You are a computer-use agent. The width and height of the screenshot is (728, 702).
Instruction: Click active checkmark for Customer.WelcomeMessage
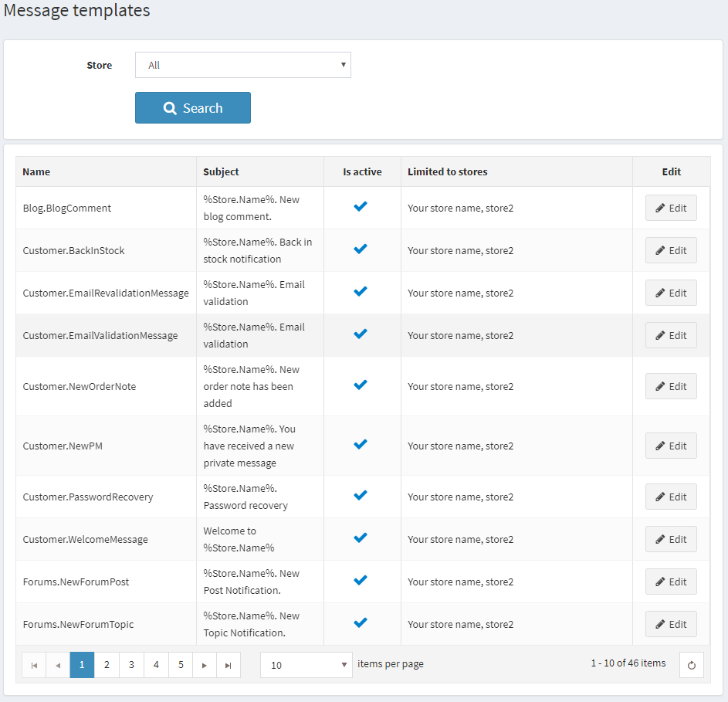(361, 538)
